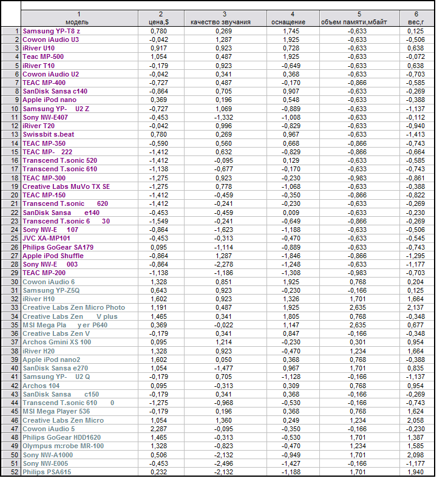This screenshot has height=481, width=448.
Task: Click the MSI Mega Player 536 cell
Action: click(x=80, y=412)
